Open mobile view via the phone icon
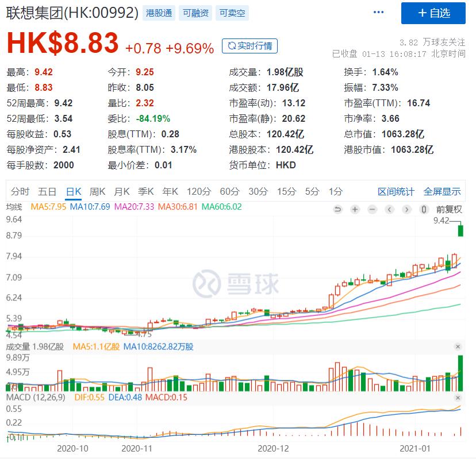476x459 pixels. 425,210
